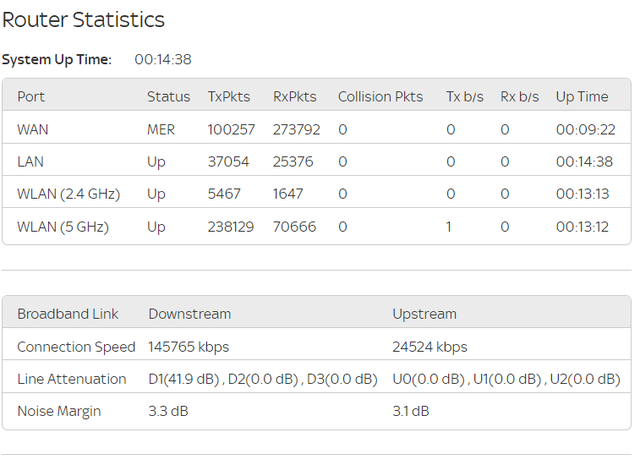Click the Line Attenuation row label
Screen dimensions: 640x465
72,379
